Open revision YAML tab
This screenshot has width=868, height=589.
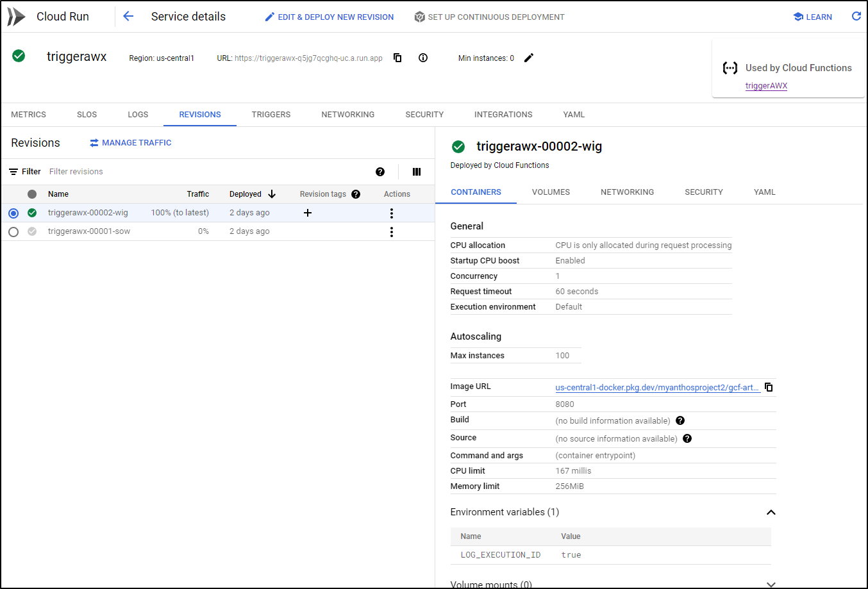(765, 192)
